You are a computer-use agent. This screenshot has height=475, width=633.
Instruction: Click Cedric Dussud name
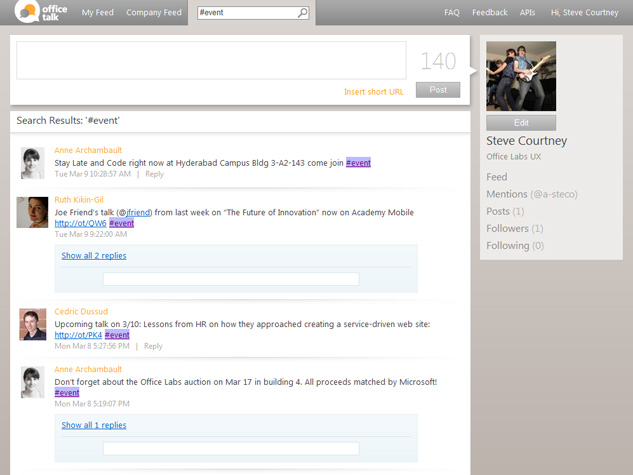[81, 312]
